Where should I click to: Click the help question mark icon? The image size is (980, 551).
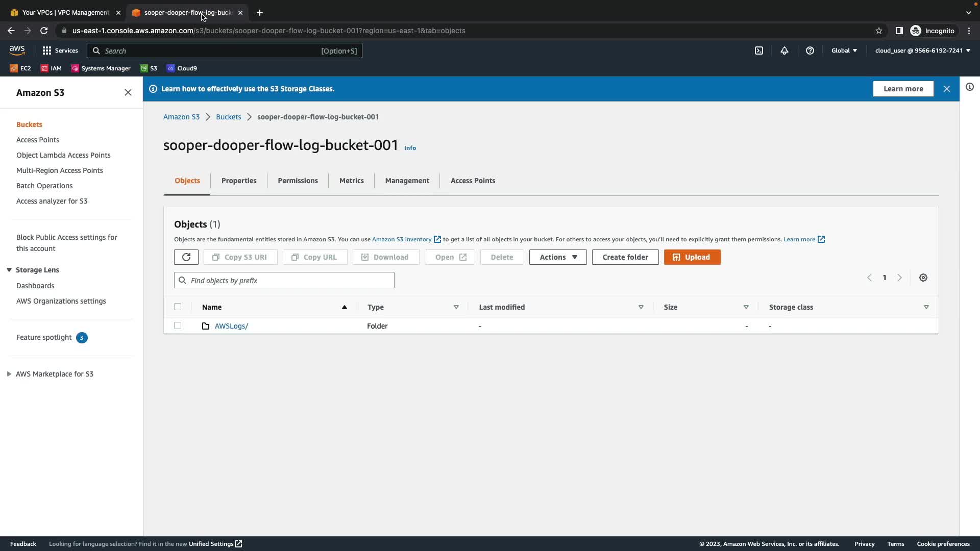[x=810, y=51]
